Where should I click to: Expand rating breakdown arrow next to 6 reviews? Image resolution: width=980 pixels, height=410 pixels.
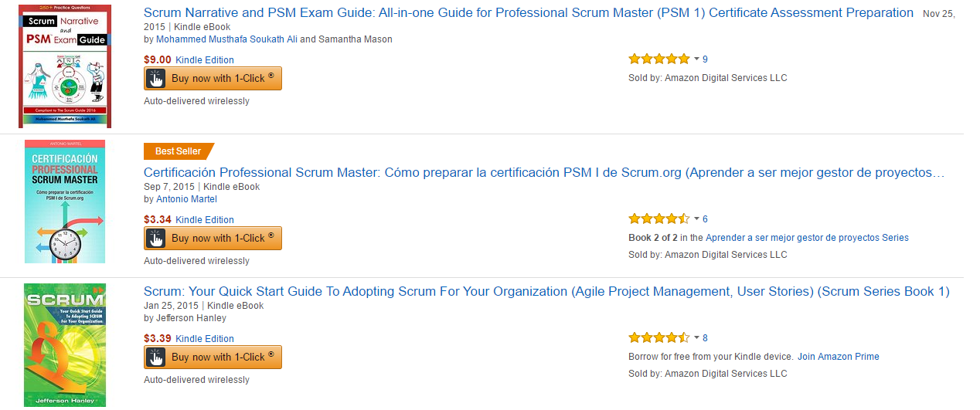(x=696, y=219)
